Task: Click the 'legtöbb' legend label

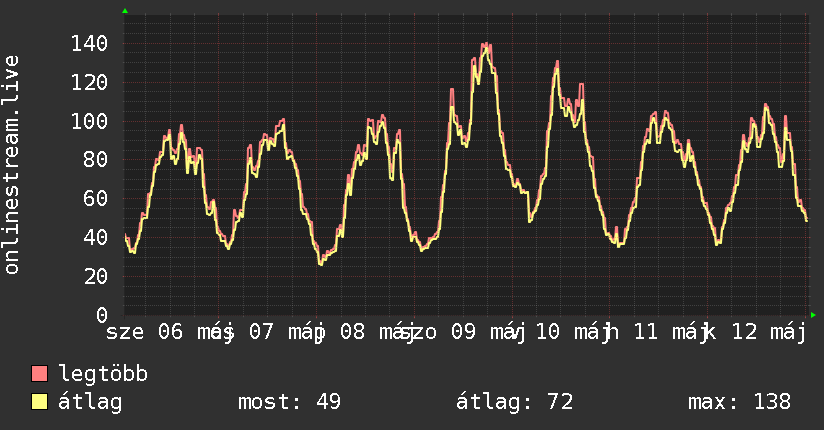Action: click(103, 374)
